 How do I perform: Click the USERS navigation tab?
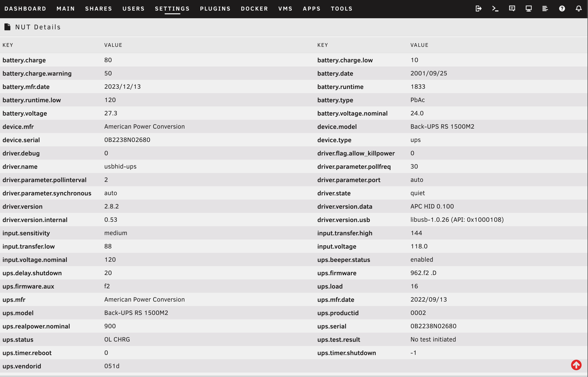click(133, 8)
